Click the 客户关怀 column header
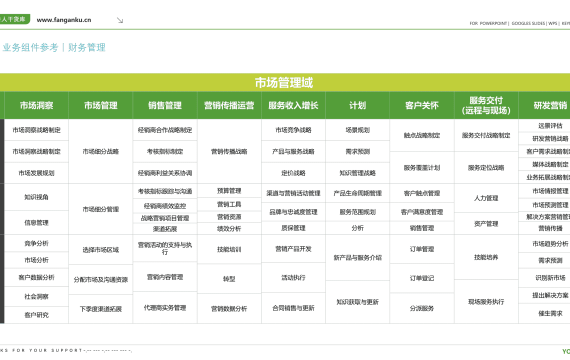 pyautogui.click(x=422, y=105)
